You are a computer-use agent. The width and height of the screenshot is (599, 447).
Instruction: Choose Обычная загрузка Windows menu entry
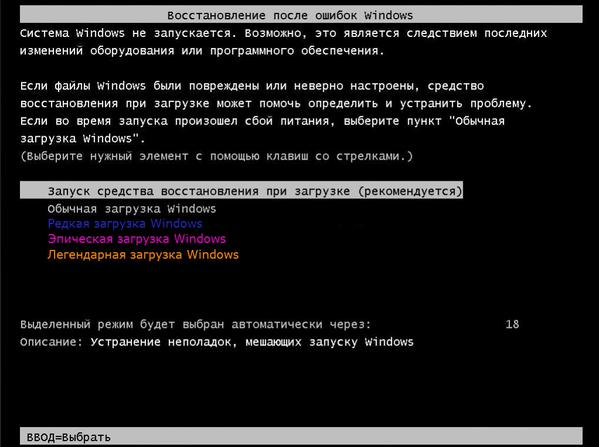[x=132, y=209]
